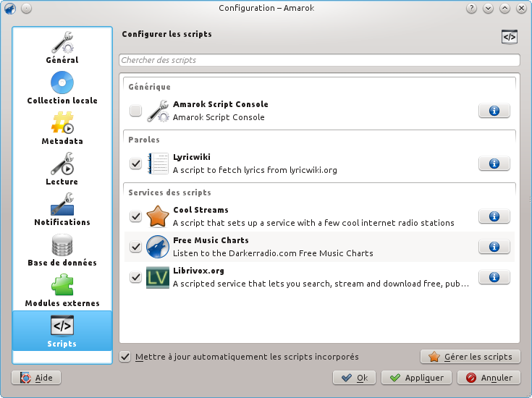Open the Aide help button
The width and height of the screenshot is (532, 398).
tap(36, 378)
